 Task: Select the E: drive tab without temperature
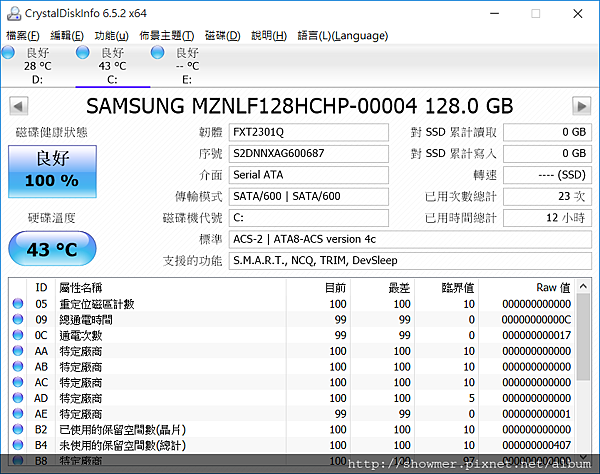tap(187, 66)
